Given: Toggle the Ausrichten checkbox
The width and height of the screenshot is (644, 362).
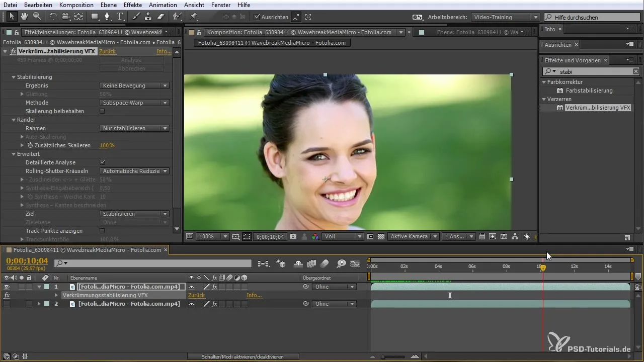Looking at the screenshot, I should coord(257,17).
